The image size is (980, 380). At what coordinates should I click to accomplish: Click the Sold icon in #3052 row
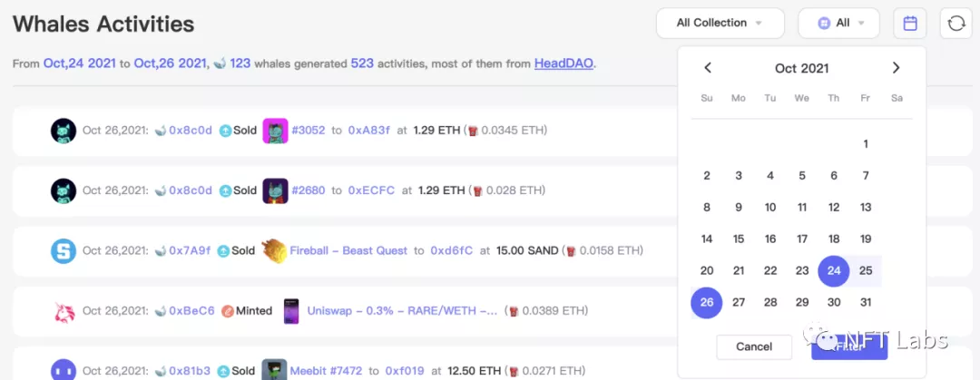tap(226, 131)
